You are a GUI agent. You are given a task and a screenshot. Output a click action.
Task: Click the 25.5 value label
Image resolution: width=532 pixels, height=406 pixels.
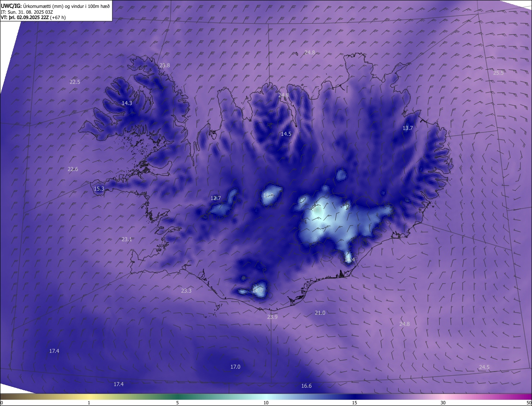[x=498, y=73]
